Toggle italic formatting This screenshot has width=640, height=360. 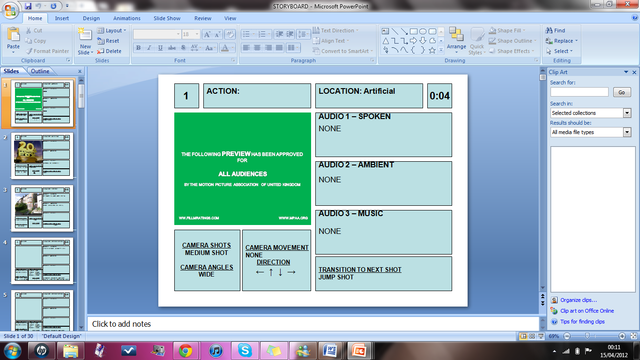click(x=149, y=48)
